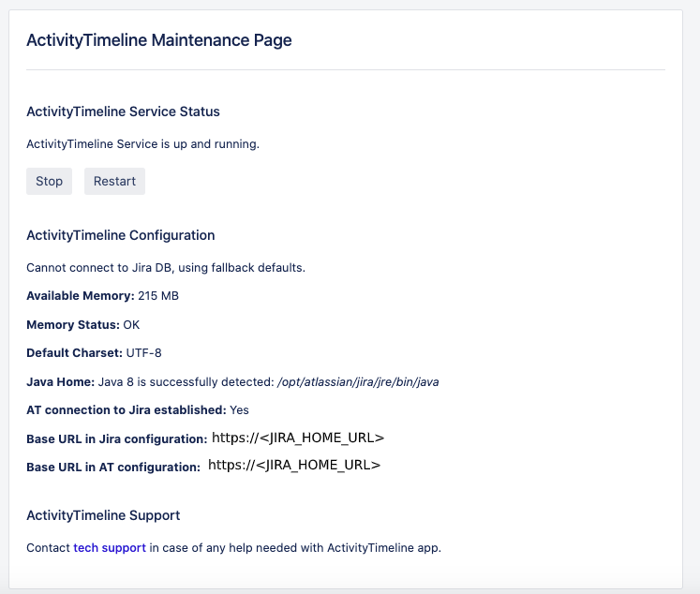Select the 215 MB memory value
Screen dimensions: 700x594
point(158,296)
